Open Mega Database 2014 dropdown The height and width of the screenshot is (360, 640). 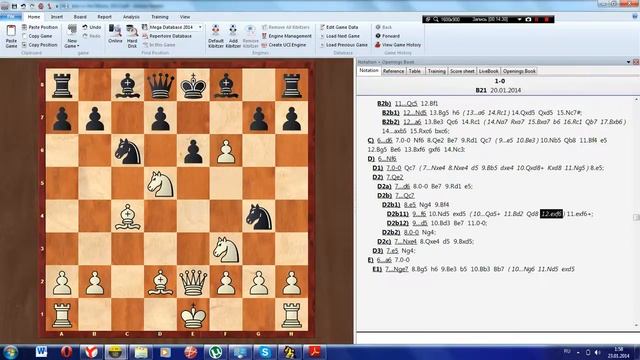[200, 27]
